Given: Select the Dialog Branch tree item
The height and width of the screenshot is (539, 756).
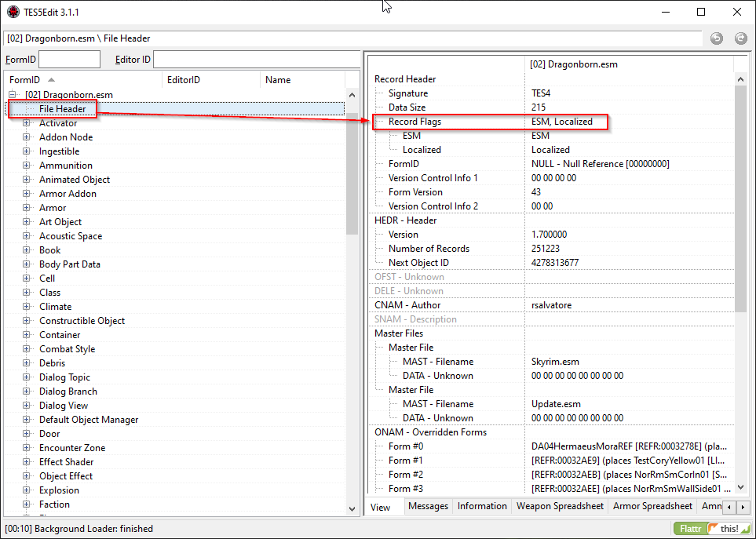Looking at the screenshot, I should coord(68,392).
